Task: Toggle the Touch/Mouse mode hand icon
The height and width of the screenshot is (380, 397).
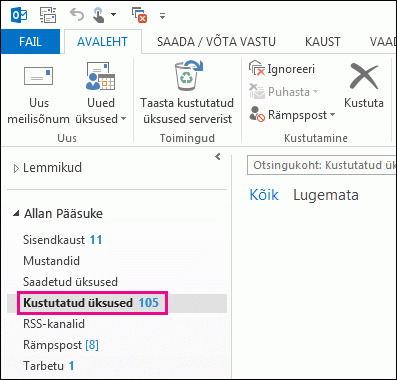Action: (x=99, y=15)
